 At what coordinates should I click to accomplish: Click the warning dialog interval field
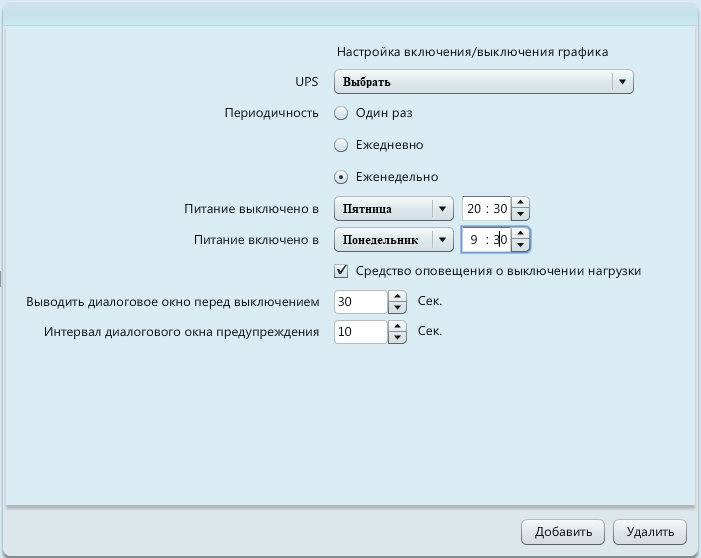click(x=360, y=332)
